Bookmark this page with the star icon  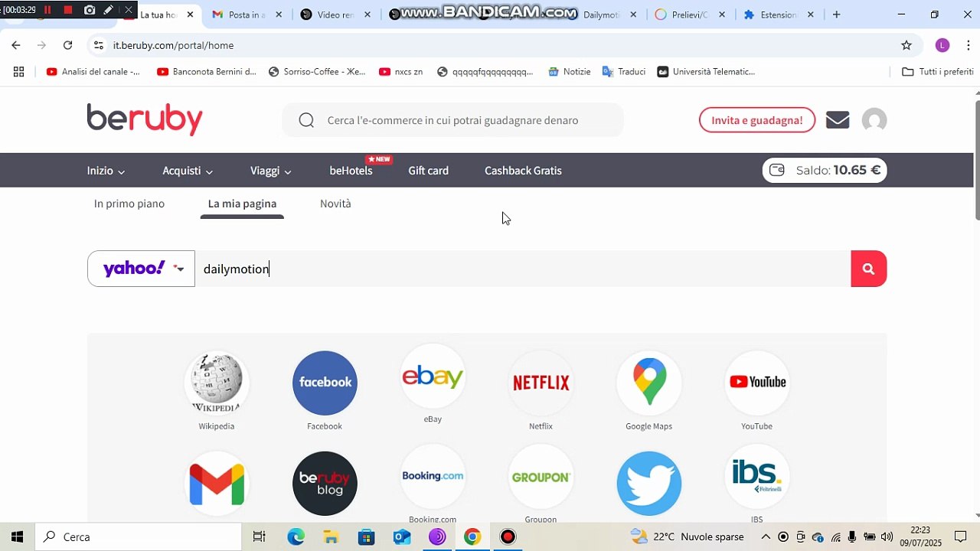point(906,45)
